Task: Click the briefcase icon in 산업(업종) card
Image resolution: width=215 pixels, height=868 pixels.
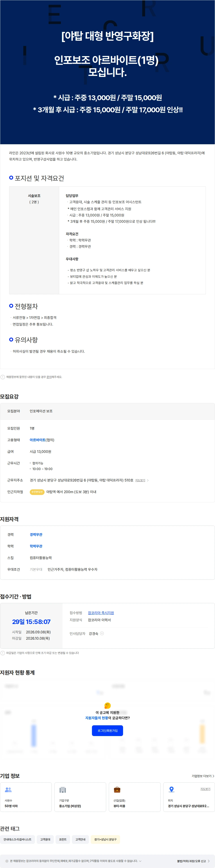Action: 117,790
